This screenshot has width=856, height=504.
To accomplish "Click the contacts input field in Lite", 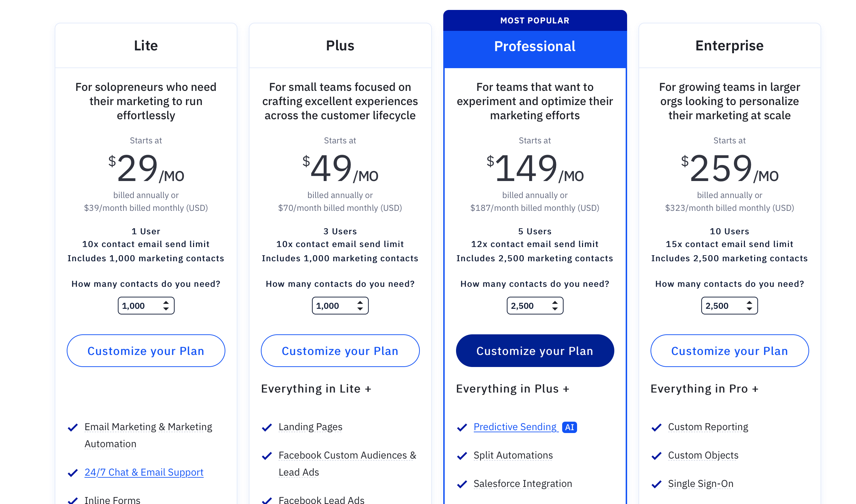I will pos(146,305).
